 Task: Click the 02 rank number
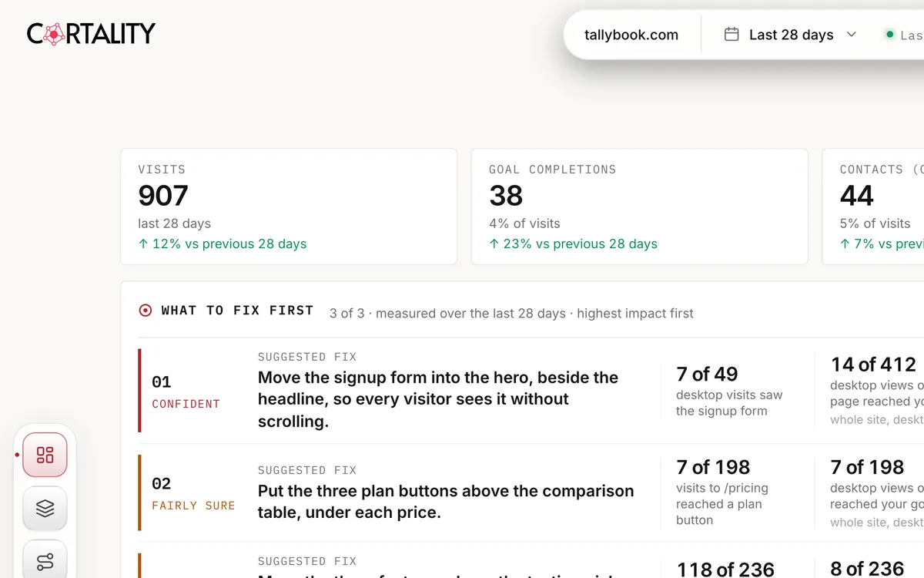coord(161,483)
